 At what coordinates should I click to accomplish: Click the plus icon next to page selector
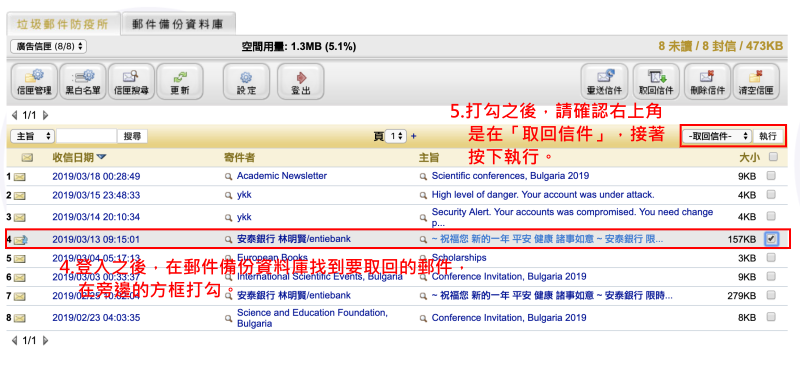coord(413,136)
